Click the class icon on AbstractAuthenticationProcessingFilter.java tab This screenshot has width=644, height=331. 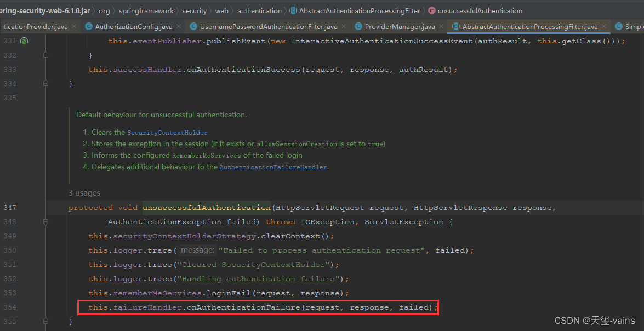(455, 27)
